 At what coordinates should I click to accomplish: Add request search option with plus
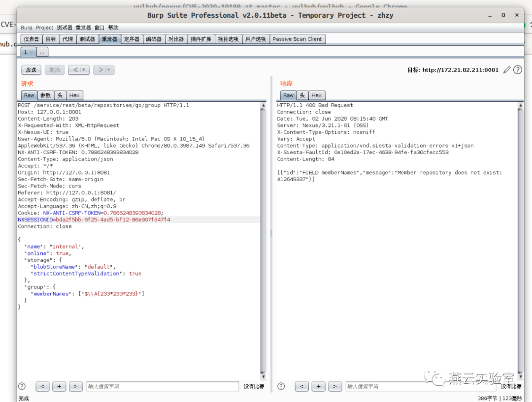pyautogui.click(x=59, y=386)
